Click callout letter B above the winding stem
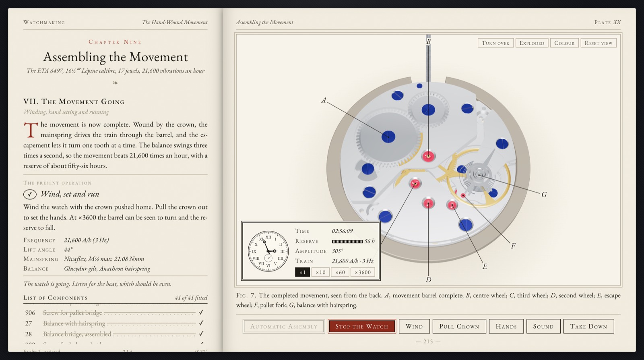Screen dimensions: 644x360 (x=428, y=41)
